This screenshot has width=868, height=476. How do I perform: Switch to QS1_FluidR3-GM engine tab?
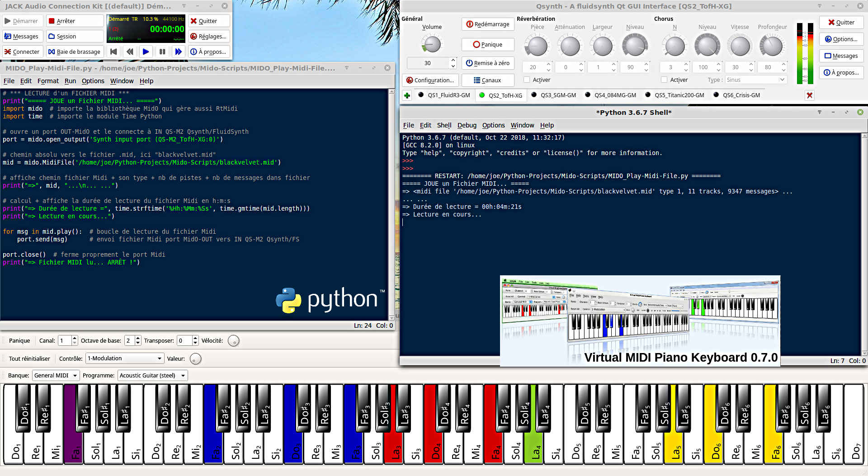pyautogui.click(x=444, y=95)
